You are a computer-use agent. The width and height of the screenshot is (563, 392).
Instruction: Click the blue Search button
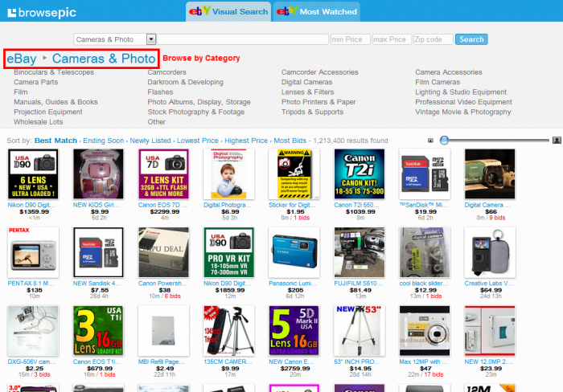pyautogui.click(x=471, y=39)
